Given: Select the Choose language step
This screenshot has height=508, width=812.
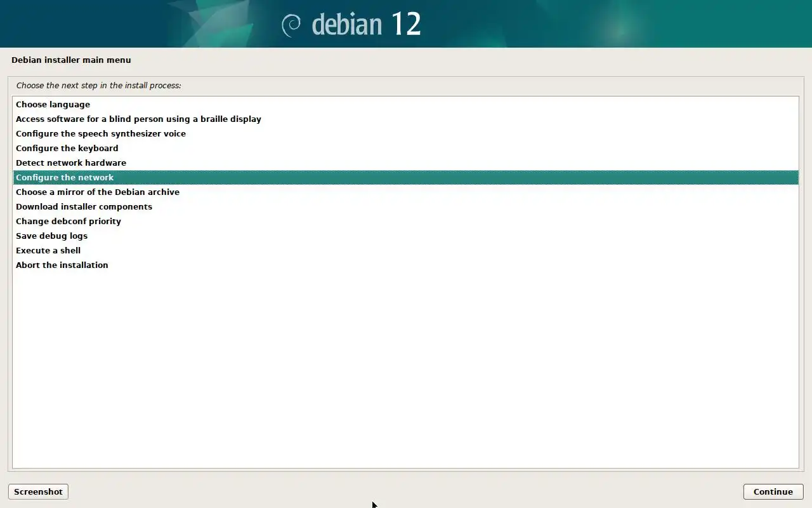Looking at the screenshot, I should pyautogui.click(x=406, y=104).
